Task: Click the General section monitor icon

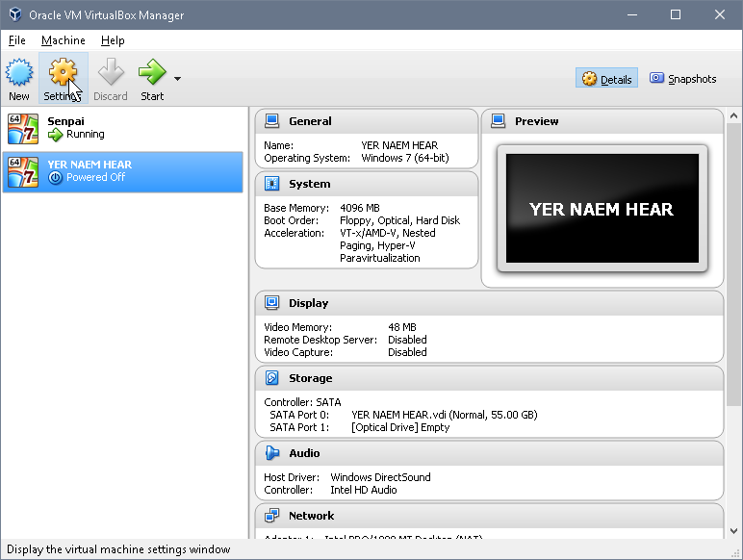Action: pyautogui.click(x=272, y=121)
